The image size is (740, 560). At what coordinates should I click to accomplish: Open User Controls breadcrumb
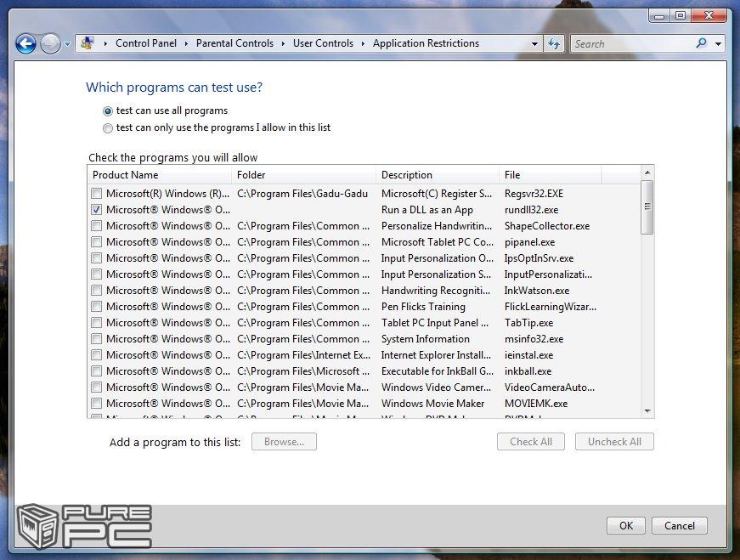(x=323, y=43)
